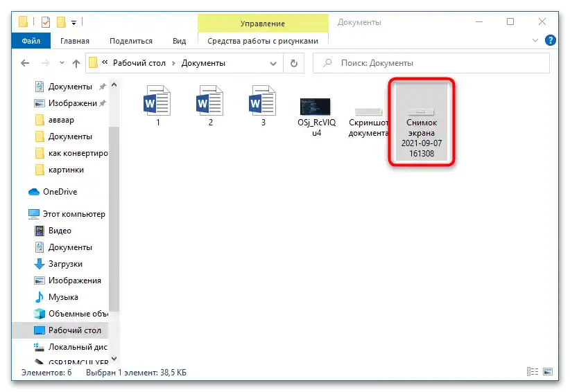The height and width of the screenshot is (392, 570).
Task: Select Снимок экрана 2021-09-07 161308 file
Action: [x=422, y=122]
